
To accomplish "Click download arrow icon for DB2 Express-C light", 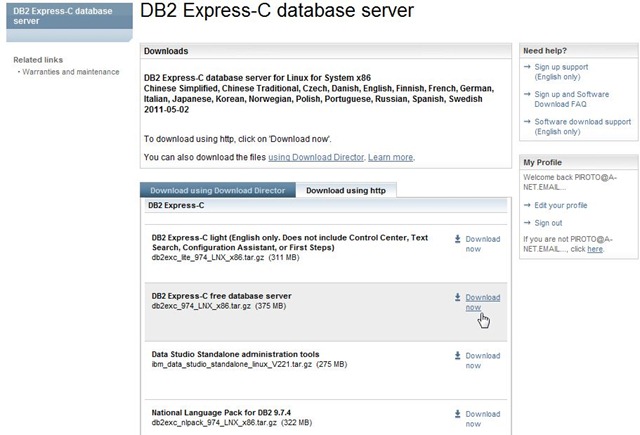I will click(457, 239).
